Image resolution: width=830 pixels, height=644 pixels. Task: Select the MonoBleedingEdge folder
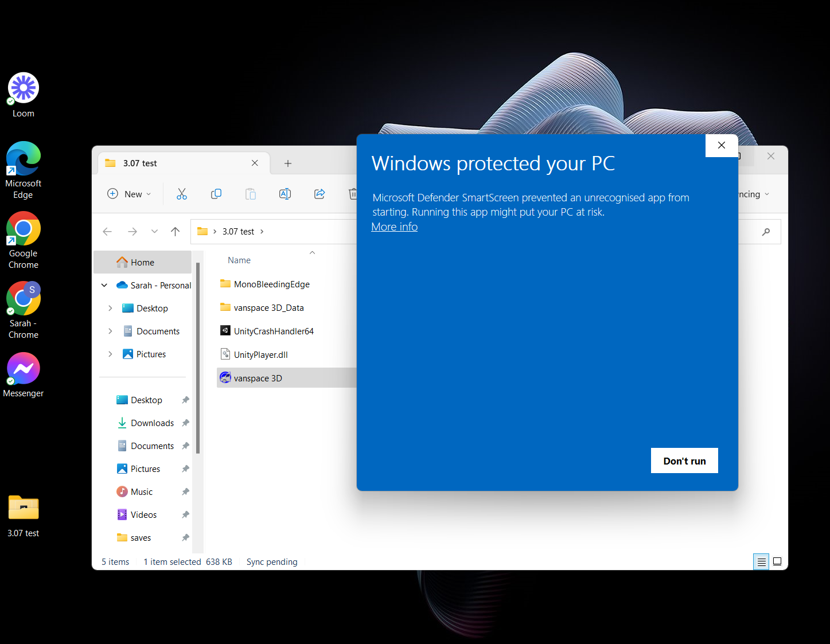click(x=271, y=284)
